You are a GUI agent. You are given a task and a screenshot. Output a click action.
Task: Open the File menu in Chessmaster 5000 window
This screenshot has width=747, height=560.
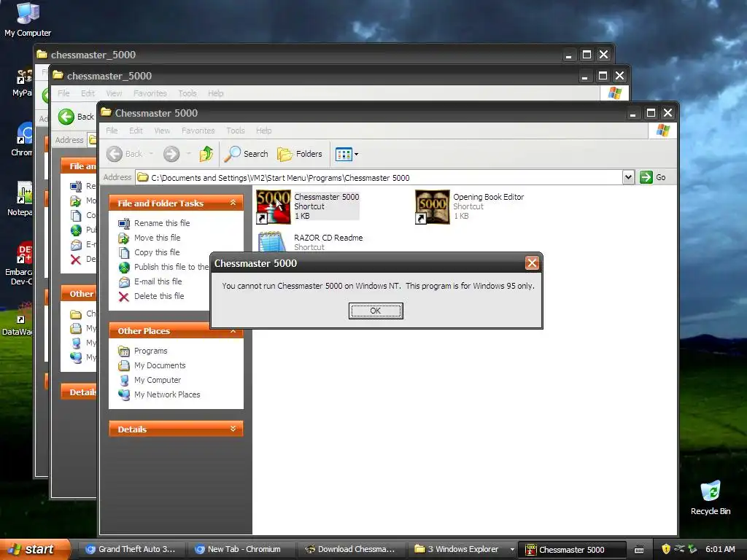(x=112, y=131)
